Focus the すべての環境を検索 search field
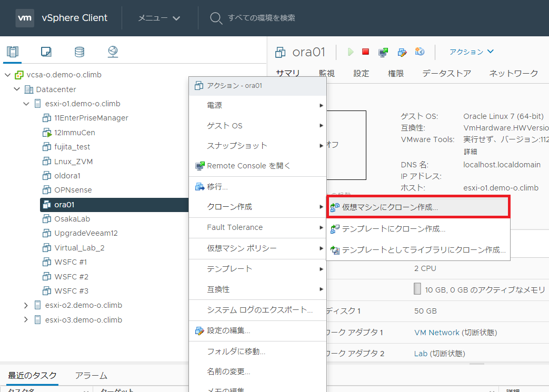 (261, 18)
